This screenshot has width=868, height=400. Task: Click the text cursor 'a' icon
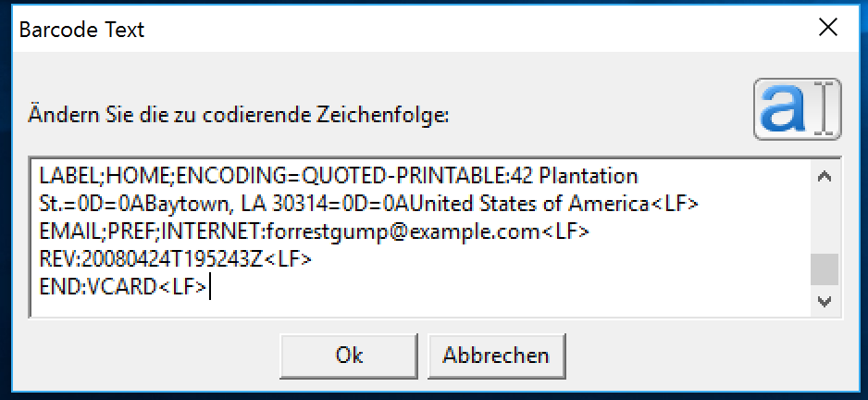(797, 109)
